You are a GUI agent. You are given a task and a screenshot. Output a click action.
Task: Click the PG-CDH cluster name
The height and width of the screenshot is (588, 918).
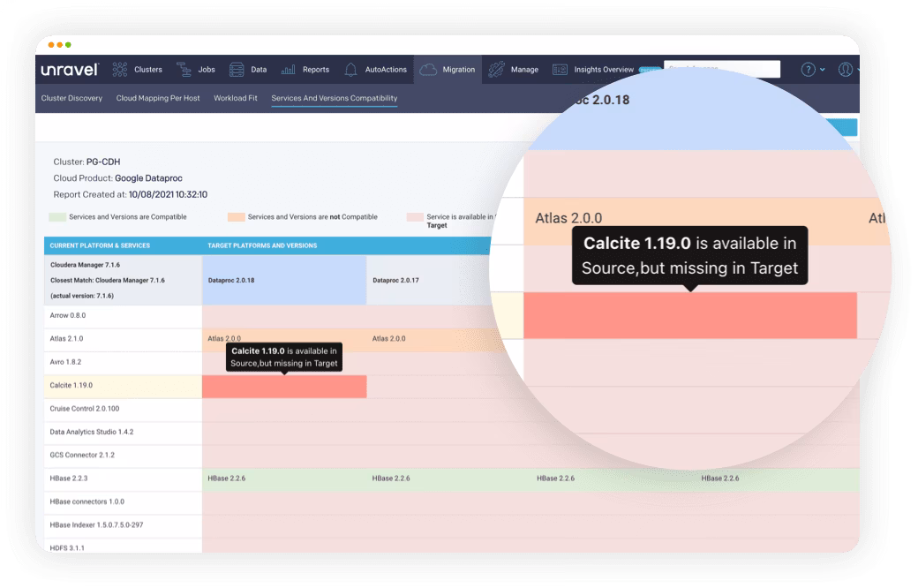click(103, 162)
